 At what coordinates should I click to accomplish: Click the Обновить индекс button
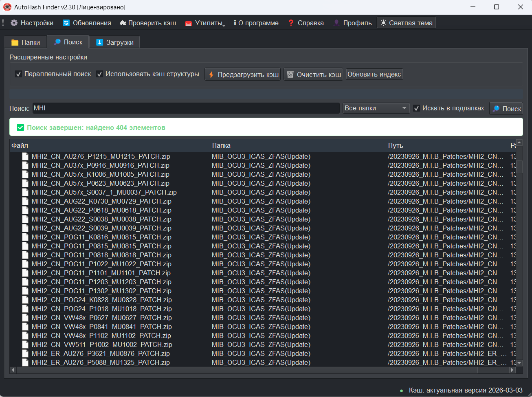tap(374, 74)
